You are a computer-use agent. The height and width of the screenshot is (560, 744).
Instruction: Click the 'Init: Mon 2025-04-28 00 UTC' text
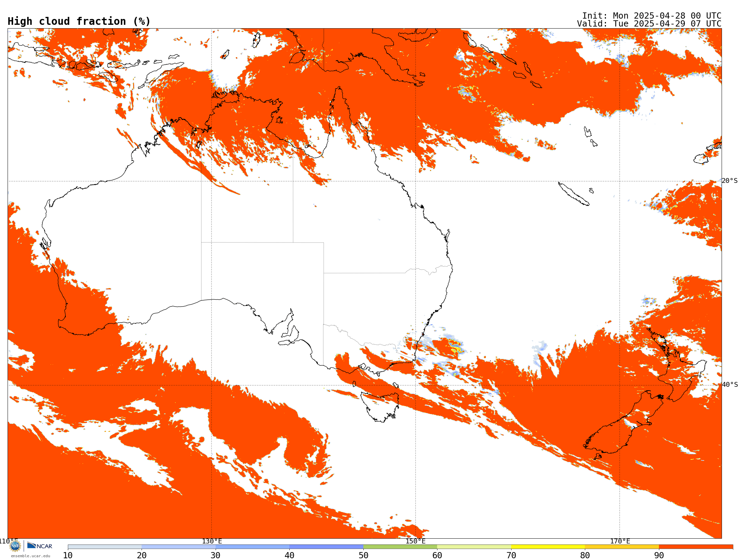[652, 16]
